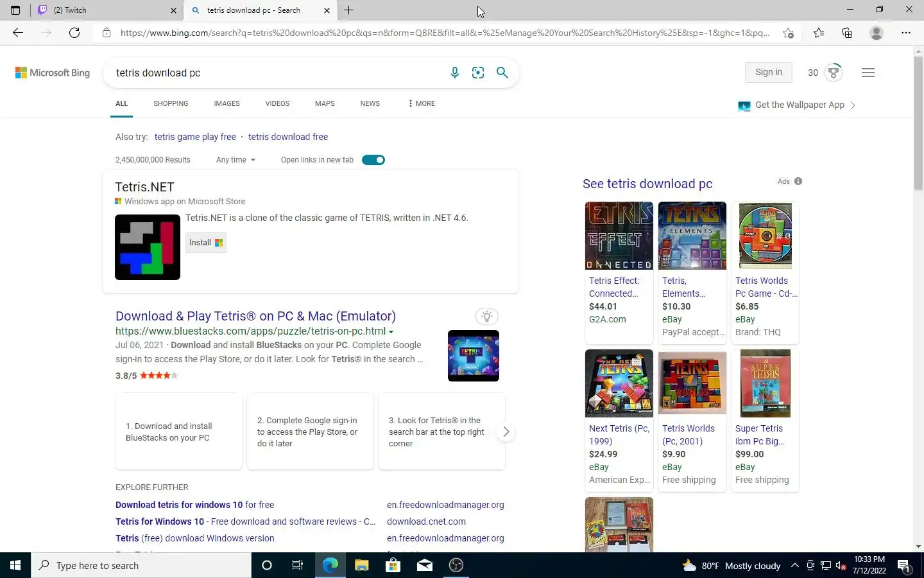
Task: Click BlueStacks Tetris result thumbnail
Action: (x=474, y=356)
